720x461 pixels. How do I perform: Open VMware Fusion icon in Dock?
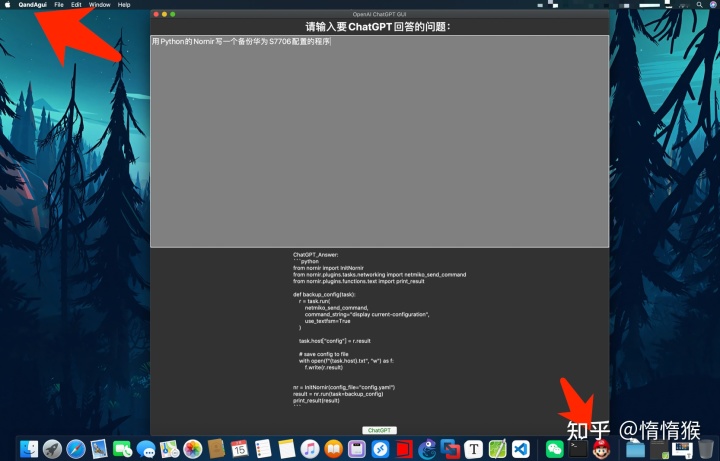(450, 449)
